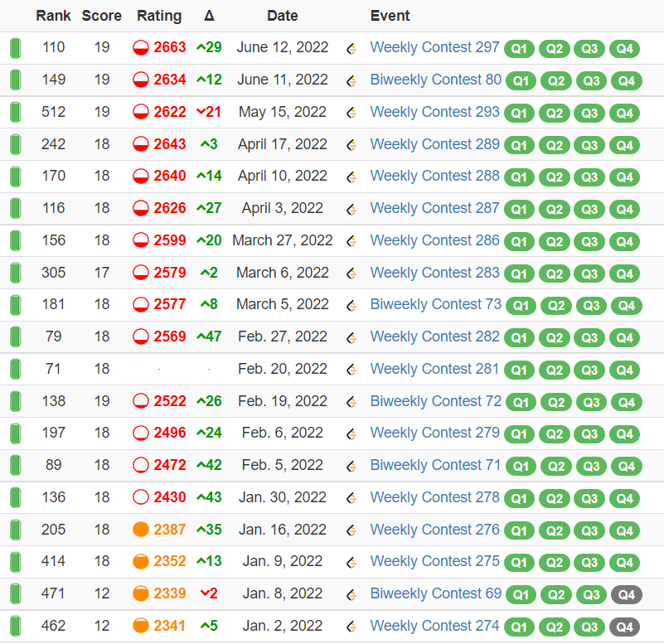This screenshot has height=644, width=664.
Task: Click the Rank column header
Action: [53, 16]
